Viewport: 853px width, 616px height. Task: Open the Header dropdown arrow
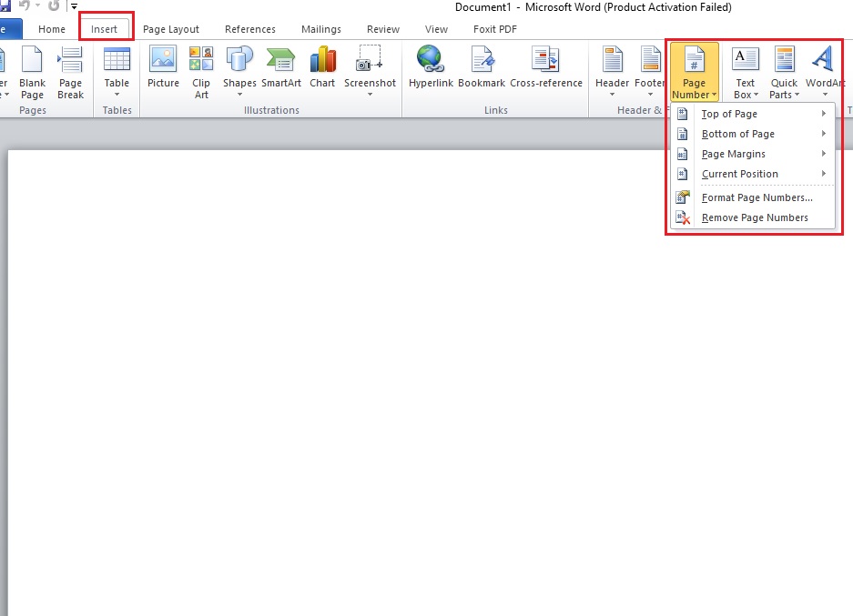pyautogui.click(x=613, y=95)
